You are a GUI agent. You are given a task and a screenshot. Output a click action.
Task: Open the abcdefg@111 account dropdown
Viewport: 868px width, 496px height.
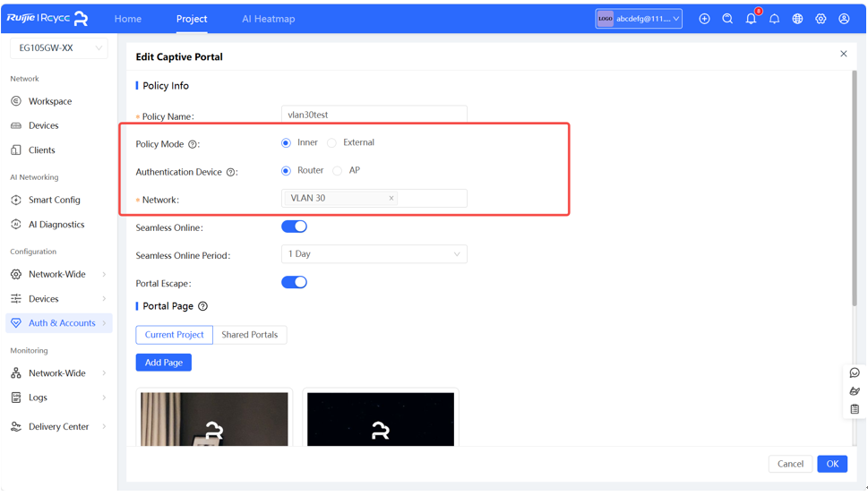(639, 19)
